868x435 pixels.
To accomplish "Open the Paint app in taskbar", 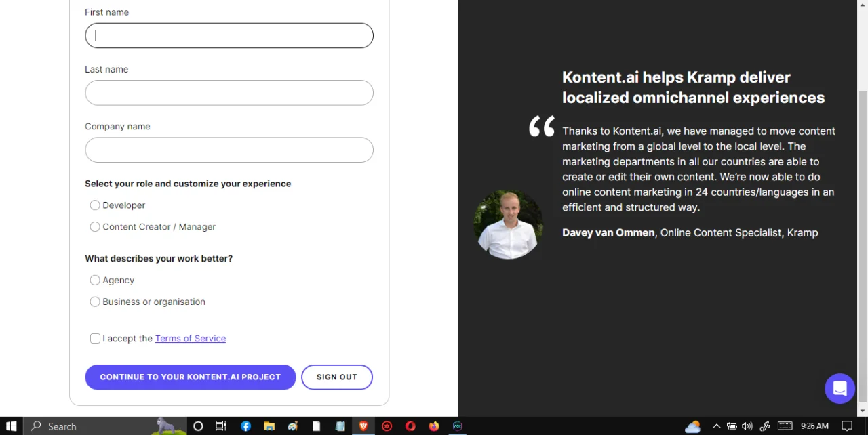I will coord(293,426).
